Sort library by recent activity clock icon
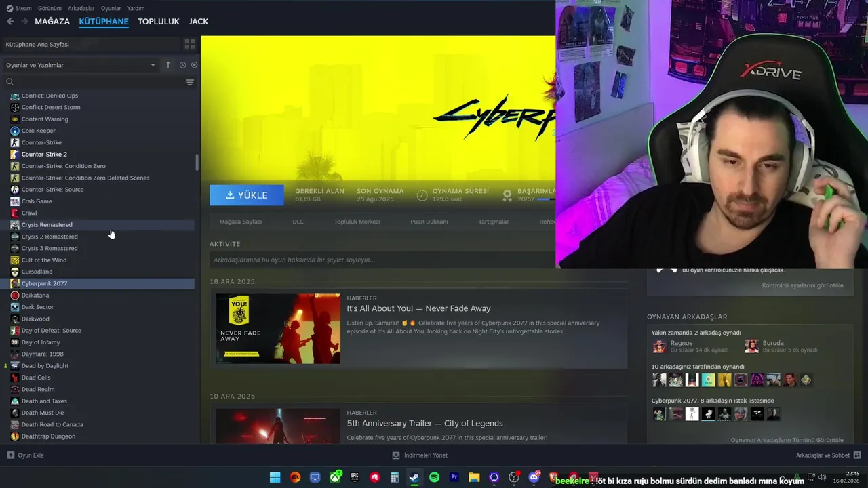This screenshot has width=868, height=488. click(182, 65)
